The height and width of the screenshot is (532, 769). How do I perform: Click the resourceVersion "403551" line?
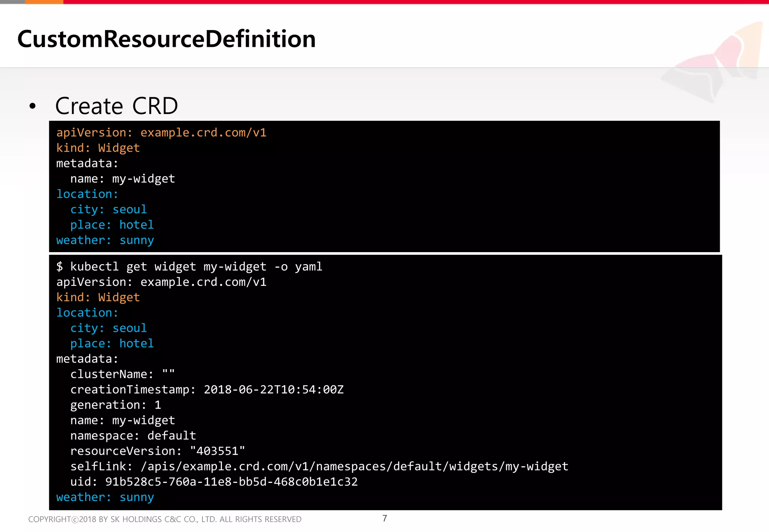pos(157,451)
